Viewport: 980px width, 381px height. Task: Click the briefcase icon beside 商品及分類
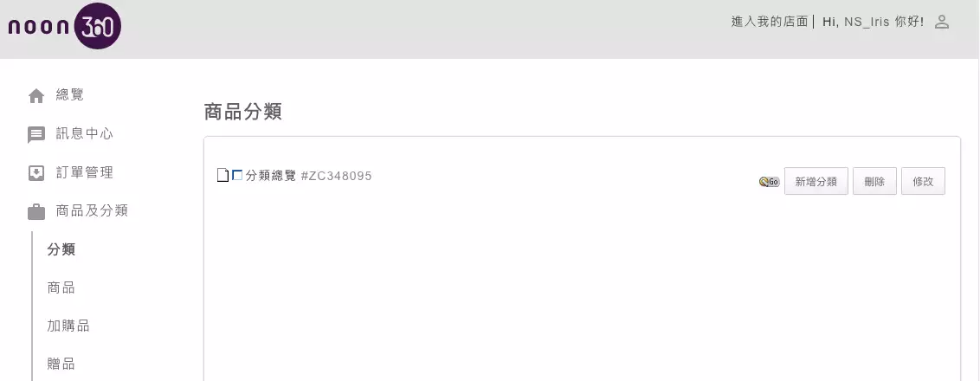36,211
